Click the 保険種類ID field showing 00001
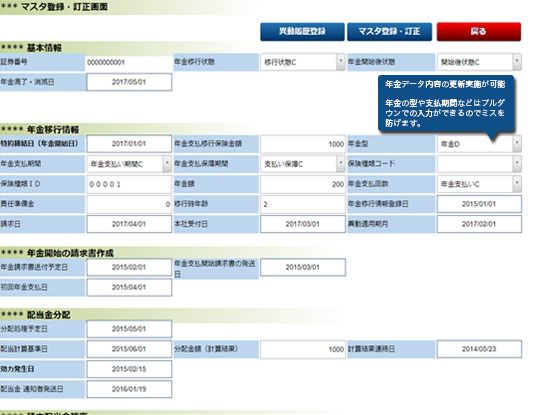This screenshot has width=534, height=415. tap(129, 184)
